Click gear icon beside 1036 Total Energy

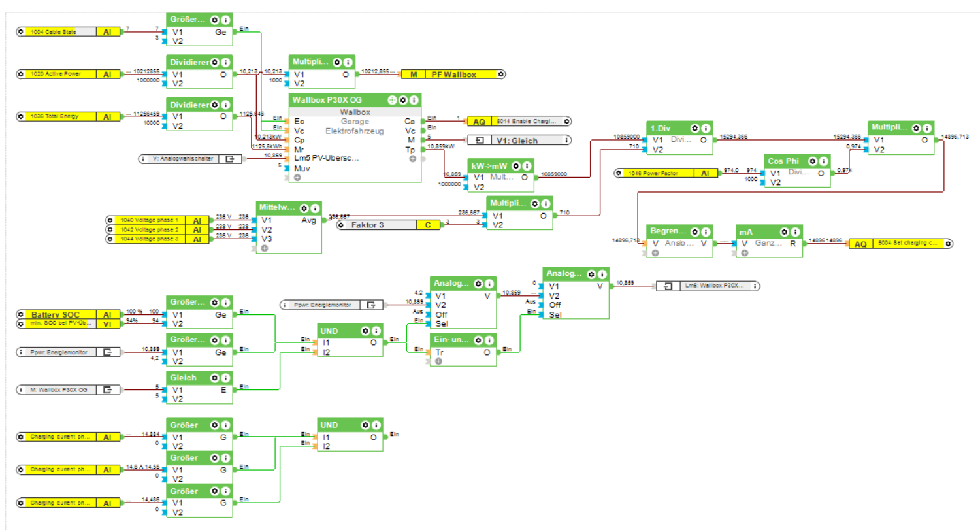(20, 116)
